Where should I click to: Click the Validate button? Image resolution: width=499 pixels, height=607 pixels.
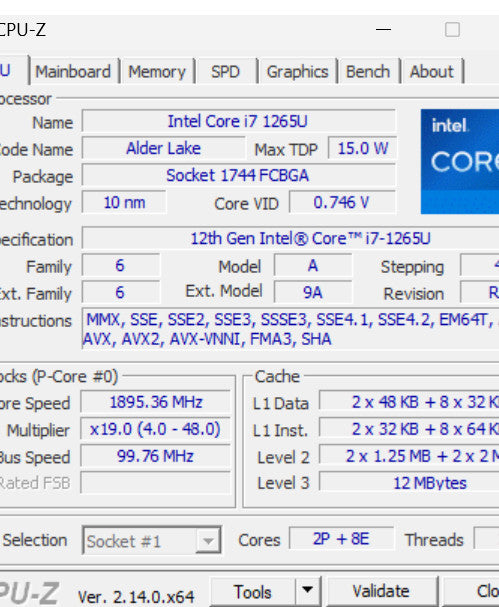[x=381, y=592]
